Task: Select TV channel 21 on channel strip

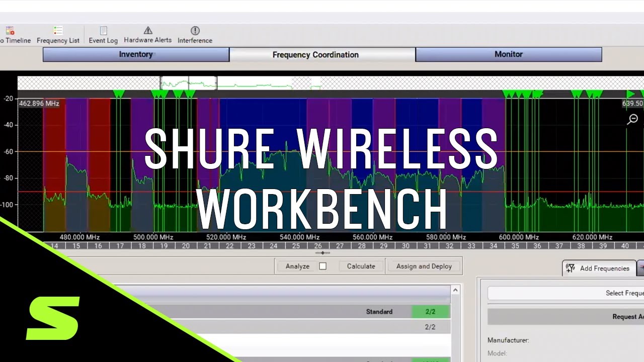Action: click(208, 246)
